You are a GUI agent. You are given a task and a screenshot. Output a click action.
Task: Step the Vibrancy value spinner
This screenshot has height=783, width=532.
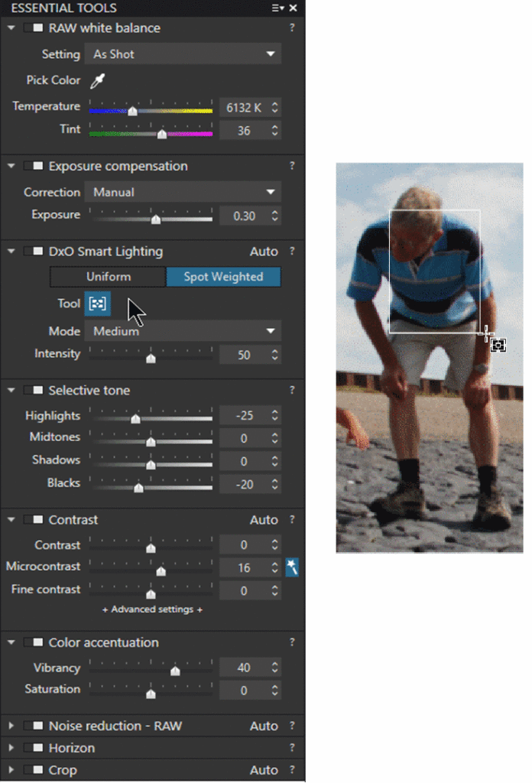point(275,668)
